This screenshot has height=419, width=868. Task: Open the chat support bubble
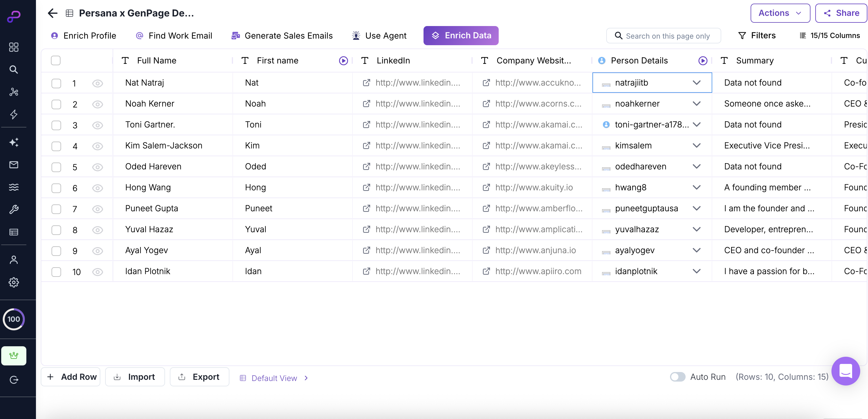click(845, 371)
